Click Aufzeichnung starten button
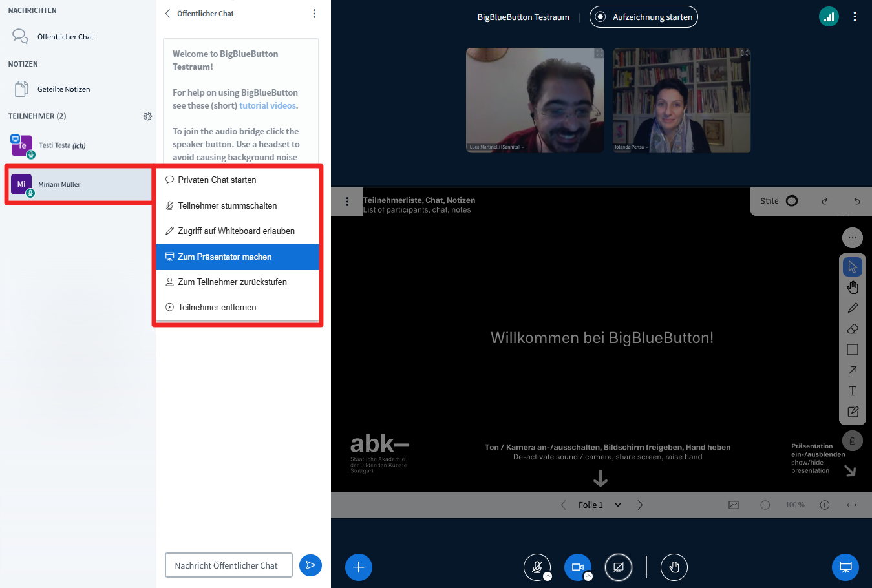This screenshot has height=588, width=872. (644, 17)
